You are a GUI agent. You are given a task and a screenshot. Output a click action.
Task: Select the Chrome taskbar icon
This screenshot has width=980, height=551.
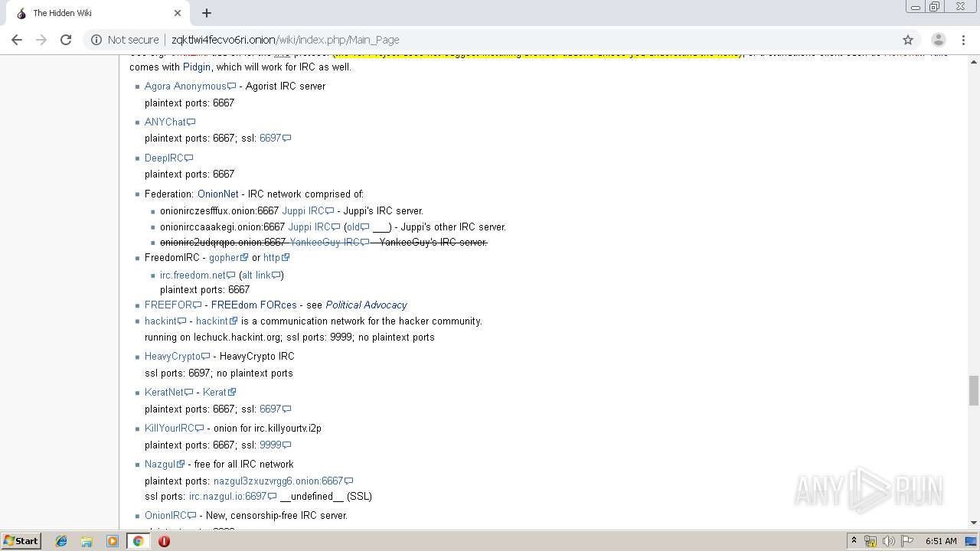click(x=138, y=541)
